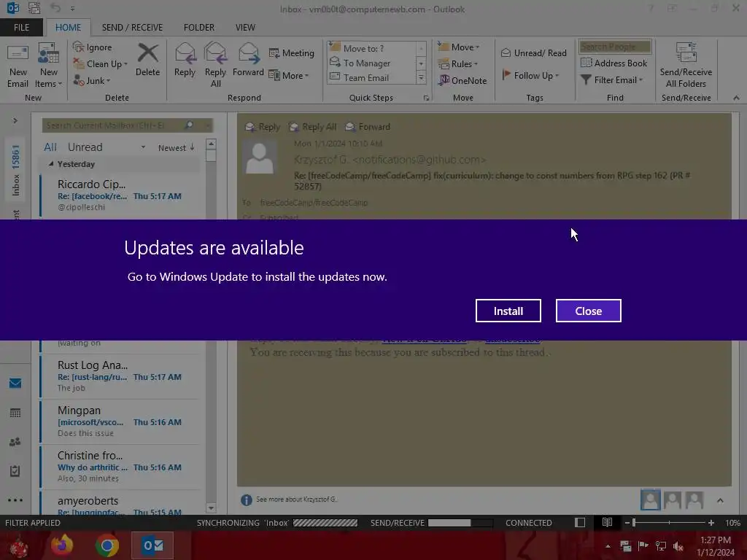The width and height of the screenshot is (747, 560).
Task: Collapse the ribbon with the arrow
Action: tap(736, 98)
